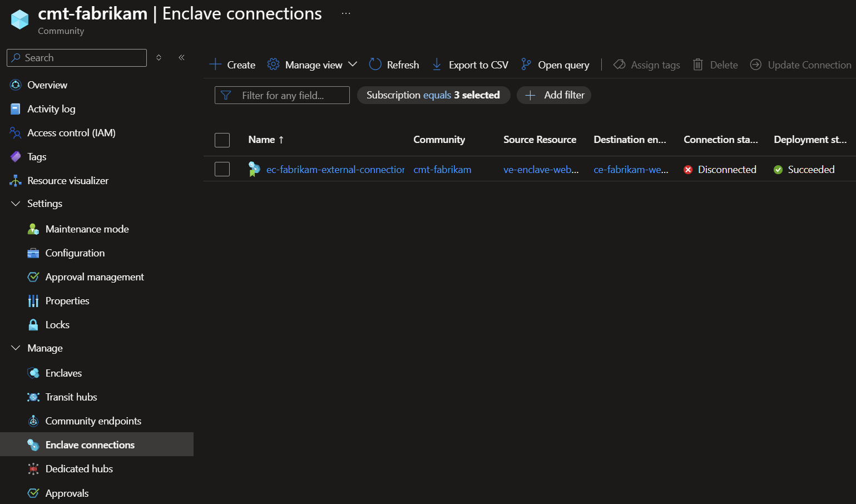The width and height of the screenshot is (856, 504).
Task: Click the Community column header
Action: 439,140
